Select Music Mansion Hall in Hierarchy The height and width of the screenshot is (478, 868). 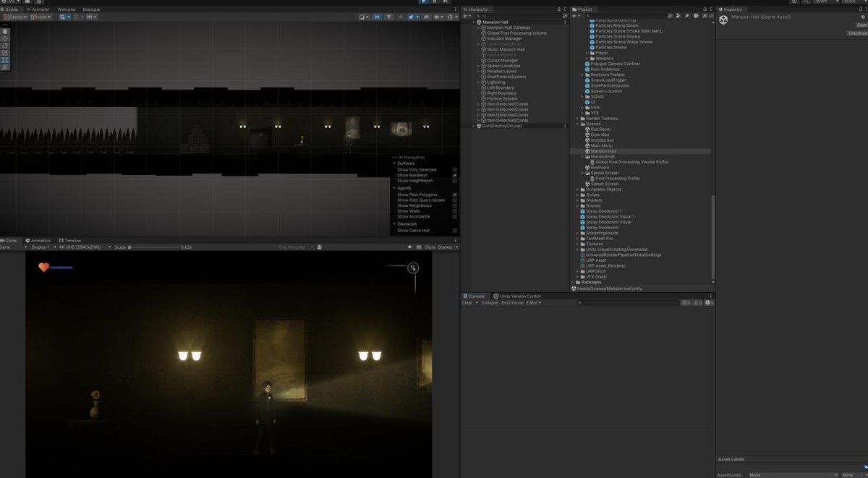click(506, 49)
